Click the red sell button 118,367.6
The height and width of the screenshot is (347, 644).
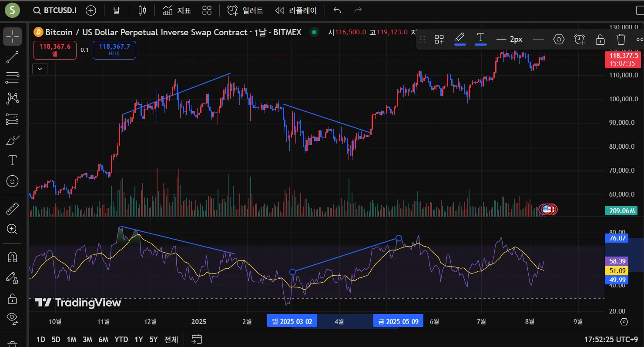(55, 50)
